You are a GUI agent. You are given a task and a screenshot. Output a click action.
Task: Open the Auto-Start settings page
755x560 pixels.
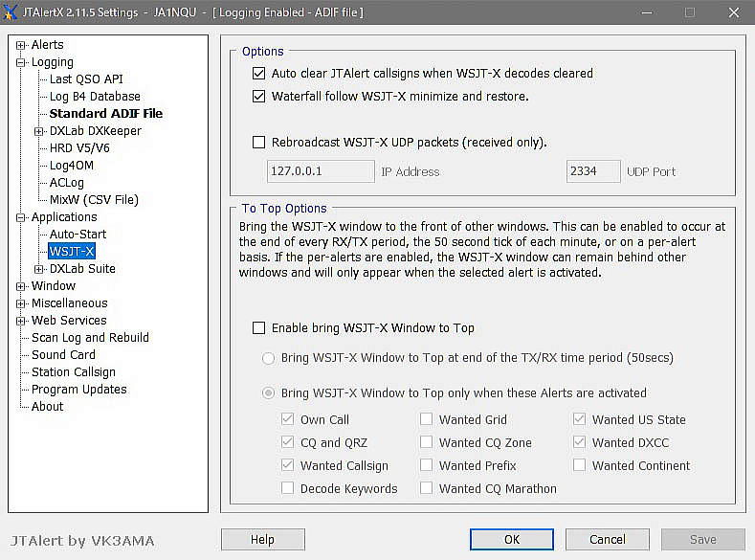[x=78, y=235]
